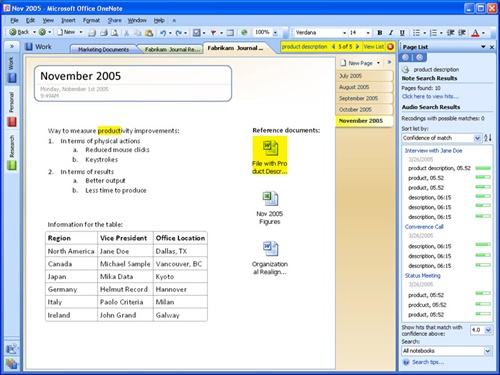
Task: Toggle Bold formatting
Action: (380, 33)
